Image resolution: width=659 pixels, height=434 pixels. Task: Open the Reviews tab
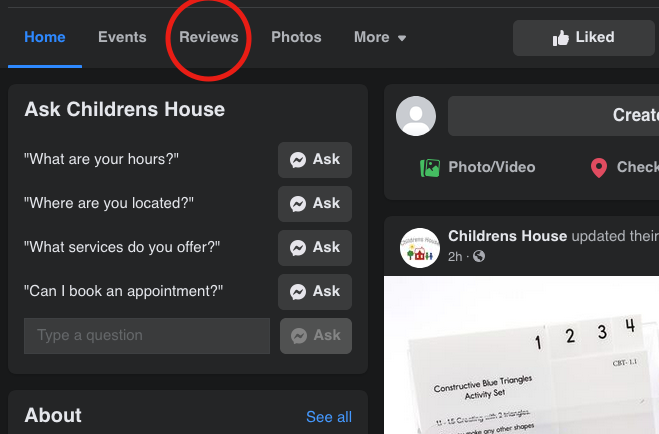click(x=209, y=38)
